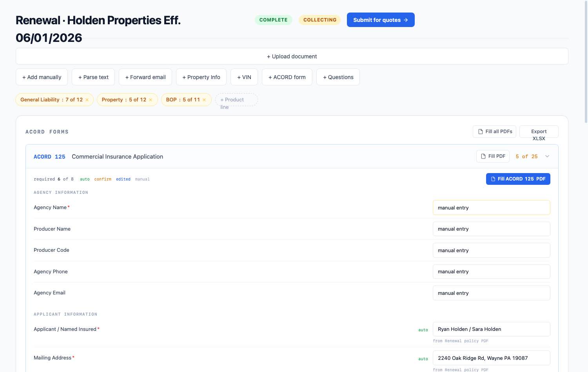Click the 'confirm' legend label
The image size is (588, 372).
(103, 179)
